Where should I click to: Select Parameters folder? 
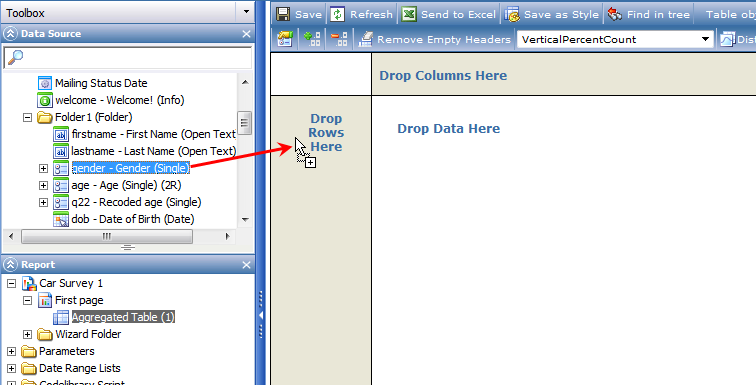tap(67, 351)
